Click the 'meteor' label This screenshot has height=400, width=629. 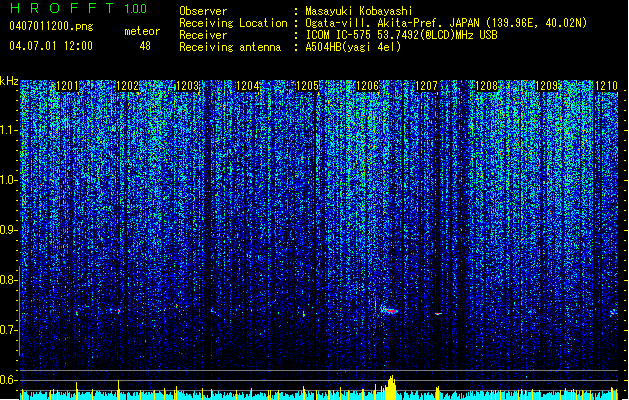click(x=142, y=31)
